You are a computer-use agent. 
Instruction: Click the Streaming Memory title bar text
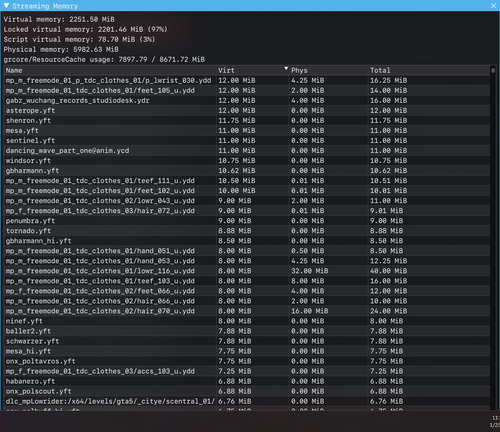[x=45, y=6]
